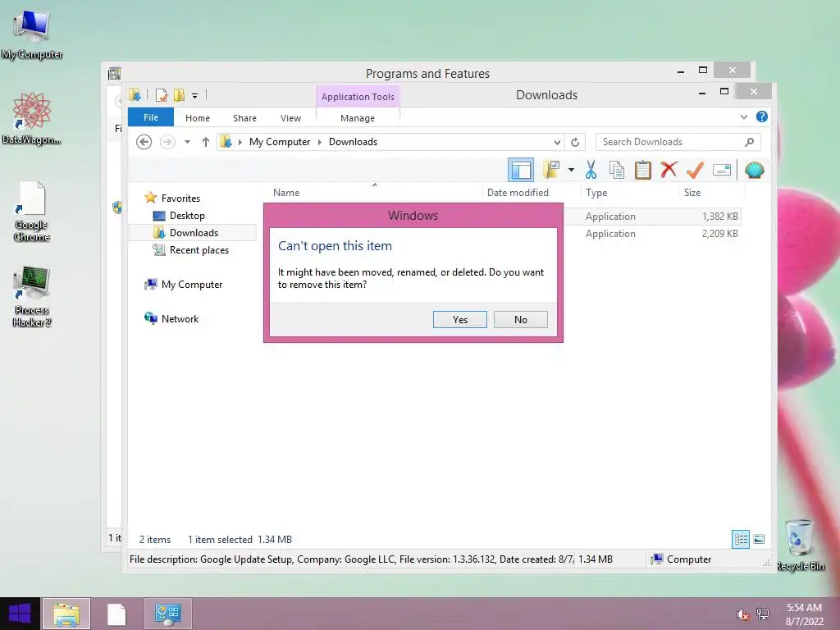Click the Rename toolbar icon
This screenshot has width=840, height=630.
[722, 171]
